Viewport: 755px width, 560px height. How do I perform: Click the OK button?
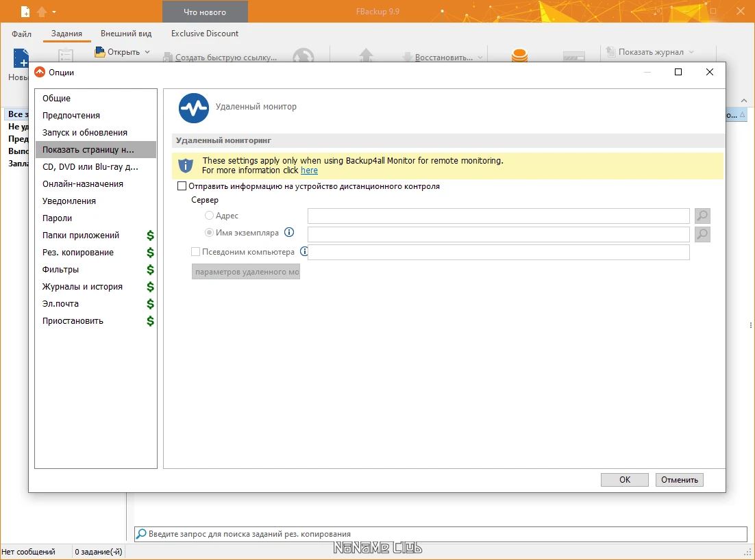point(625,480)
